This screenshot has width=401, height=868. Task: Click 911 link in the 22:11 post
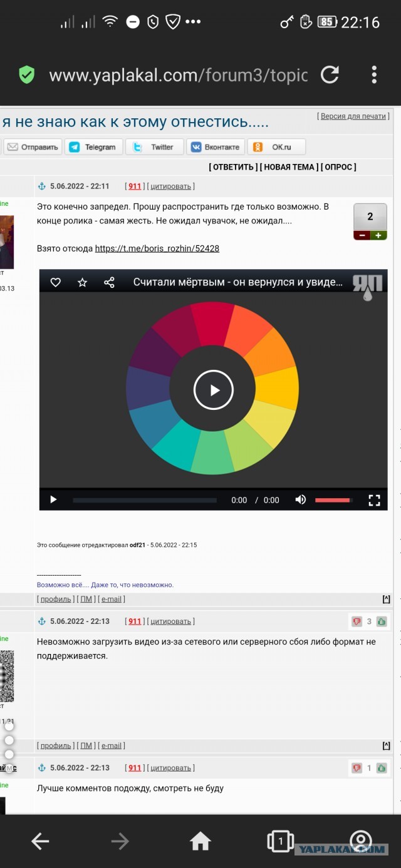click(x=135, y=186)
